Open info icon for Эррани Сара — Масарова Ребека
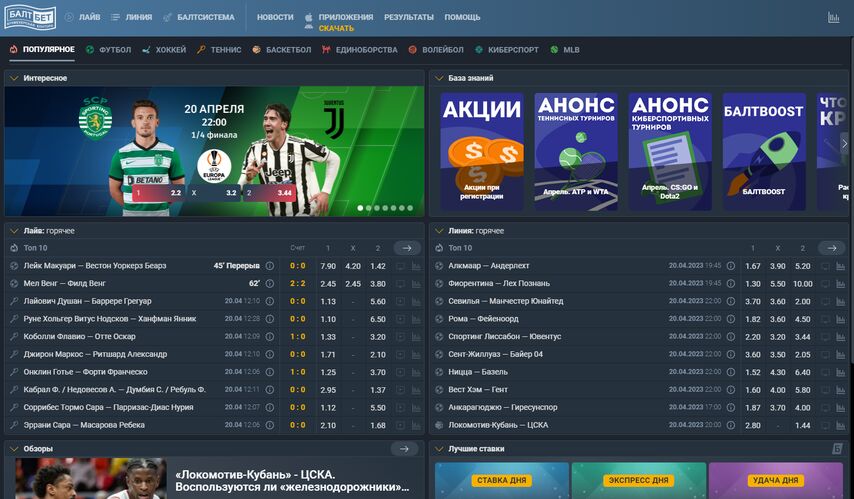This screenshot has width=854, height=499. click(x=270, y=425)
